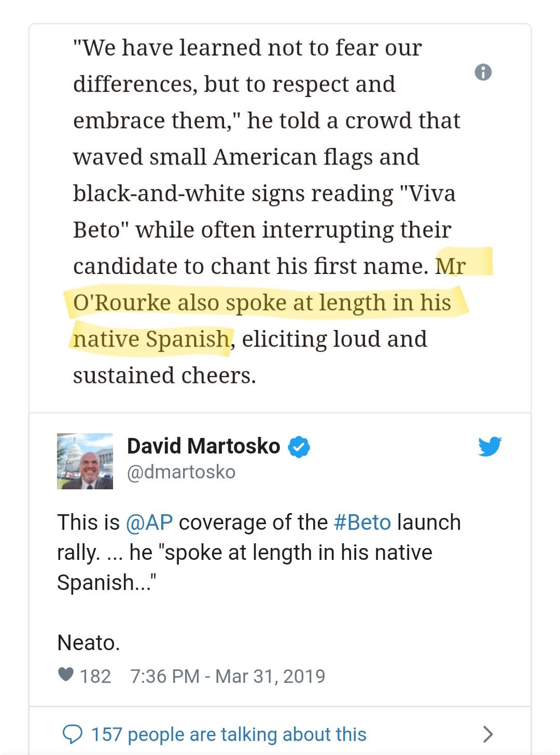Click the highlighted 'native Spanish' text

pos(151,339)
